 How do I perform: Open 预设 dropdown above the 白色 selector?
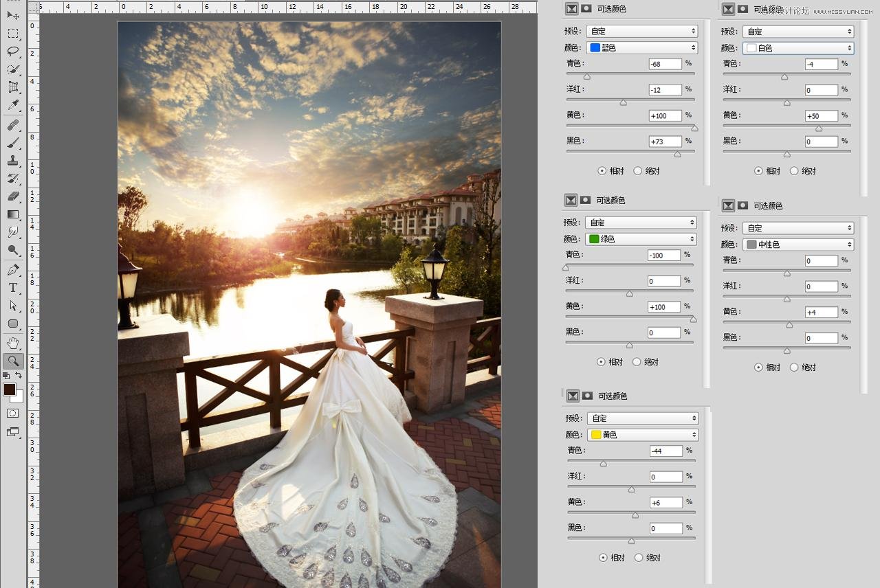click(798, 32)
